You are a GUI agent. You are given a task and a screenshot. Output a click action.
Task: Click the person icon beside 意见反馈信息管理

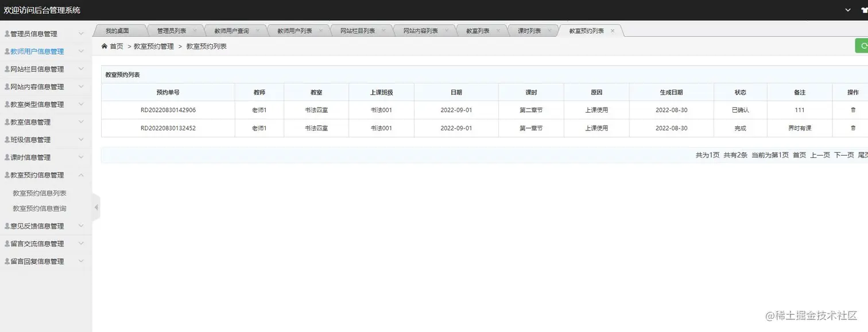7,226
